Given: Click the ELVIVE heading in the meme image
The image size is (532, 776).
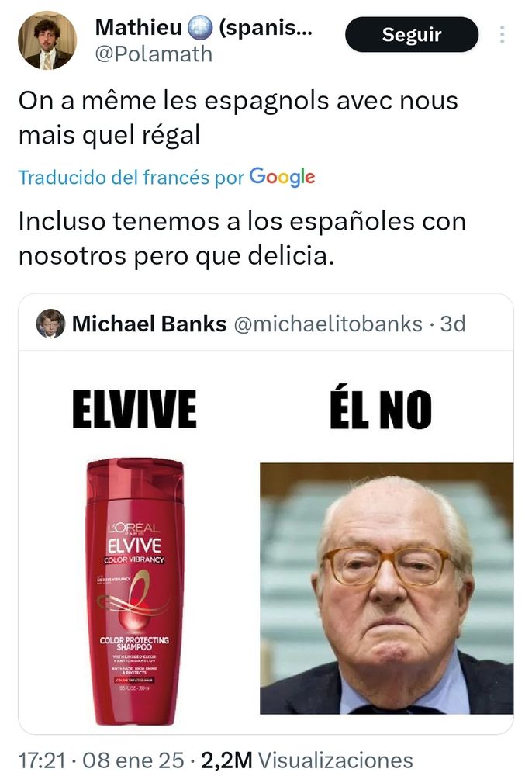Looking at the screenshot, I should tap(134, 409).
